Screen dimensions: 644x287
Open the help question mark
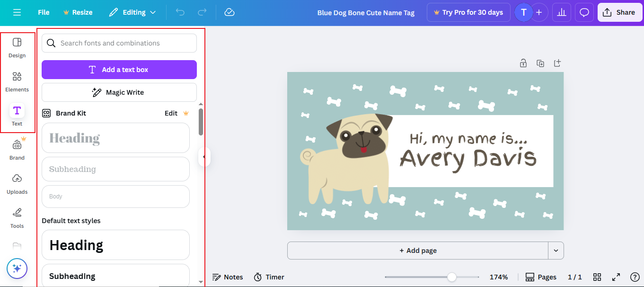[635, 277]
